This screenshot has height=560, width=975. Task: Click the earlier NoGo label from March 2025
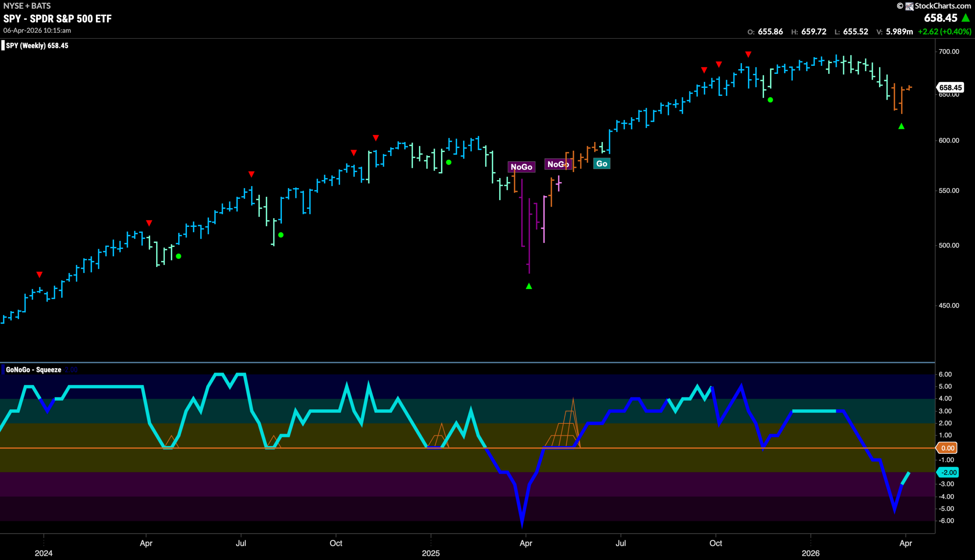tap(521, 167)
